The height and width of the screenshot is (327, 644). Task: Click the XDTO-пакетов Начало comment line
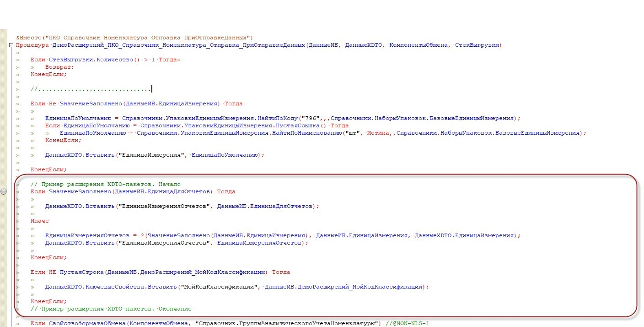pos(106,184)
